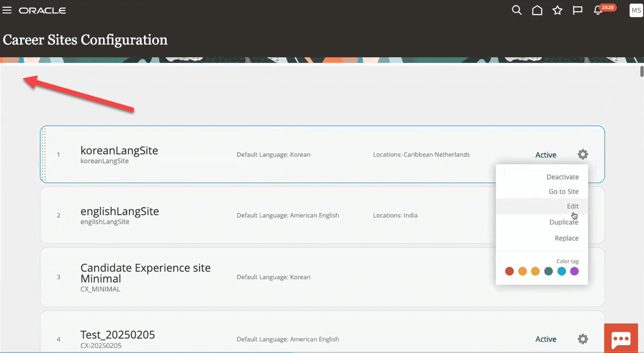This screenshot has height=353, width=644.
Task: Open the global search
Action: [x=516, y=10]
